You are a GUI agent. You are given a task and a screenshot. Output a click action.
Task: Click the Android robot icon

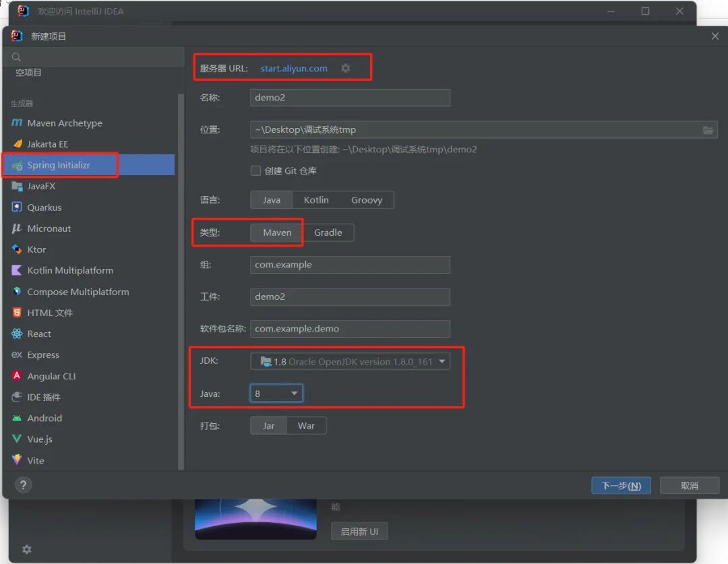17,418
